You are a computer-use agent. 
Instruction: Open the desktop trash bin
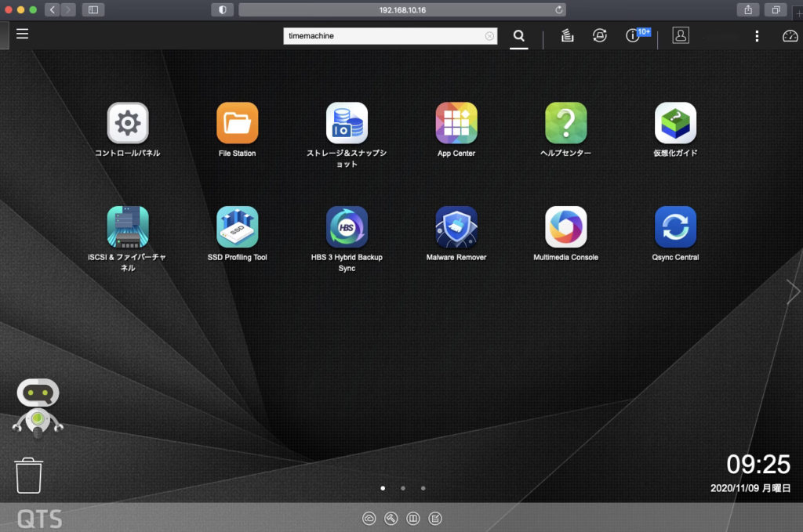pyautogui.click(x=29, y=476)
